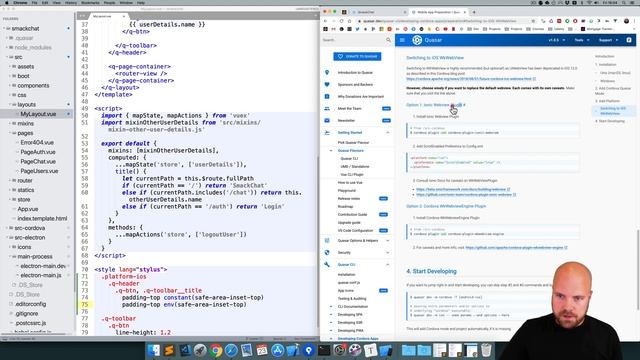Click Twitter bookmark icon in bookmarks bar
Screen dimensions: 640x360
pos(357,29)
